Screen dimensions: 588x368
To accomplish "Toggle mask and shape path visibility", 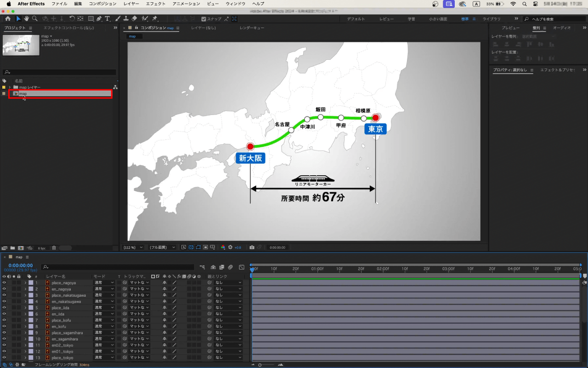I will (x=198, y=247).
